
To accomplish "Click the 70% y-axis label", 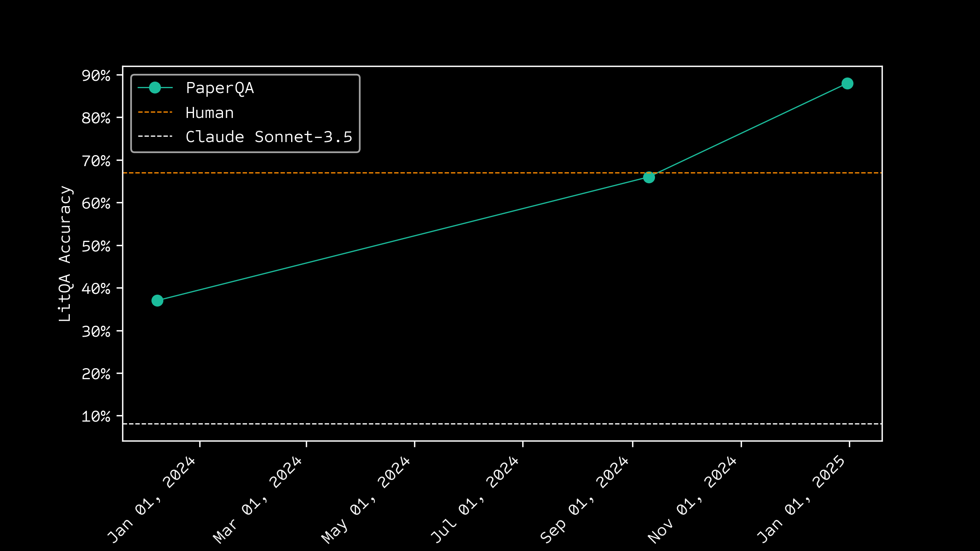I will [x=96, y=161].
